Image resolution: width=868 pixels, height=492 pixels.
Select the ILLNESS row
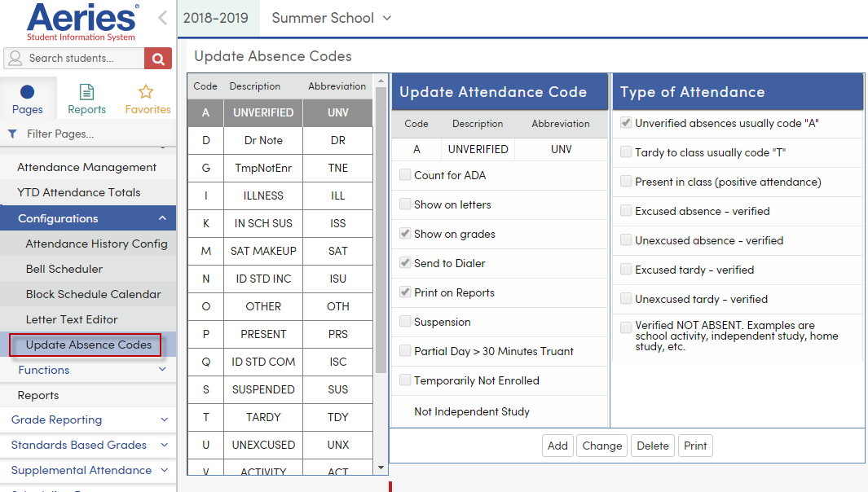pos(280,196)
